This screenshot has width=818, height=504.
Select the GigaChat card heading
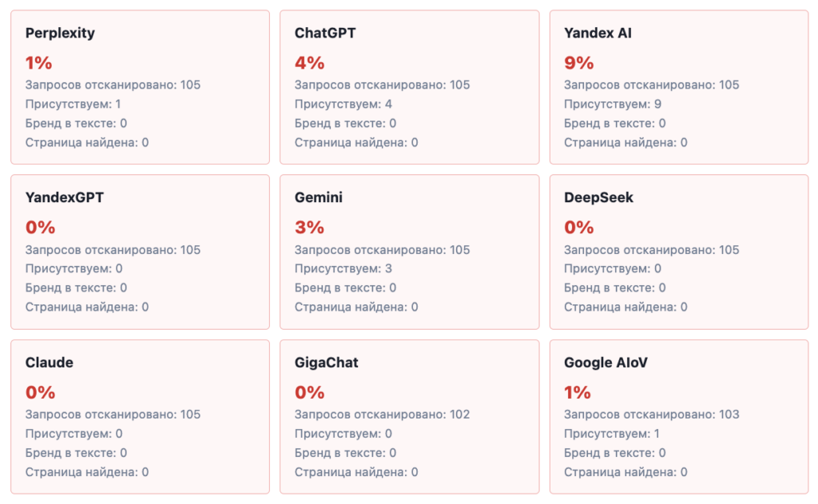click(x=326, y=363)
